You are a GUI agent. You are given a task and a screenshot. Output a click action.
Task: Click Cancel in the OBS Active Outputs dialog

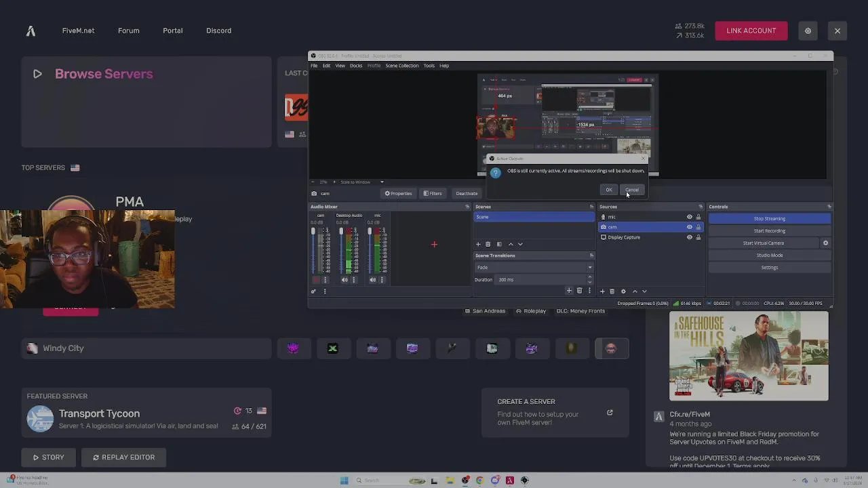tap(631, 190)
